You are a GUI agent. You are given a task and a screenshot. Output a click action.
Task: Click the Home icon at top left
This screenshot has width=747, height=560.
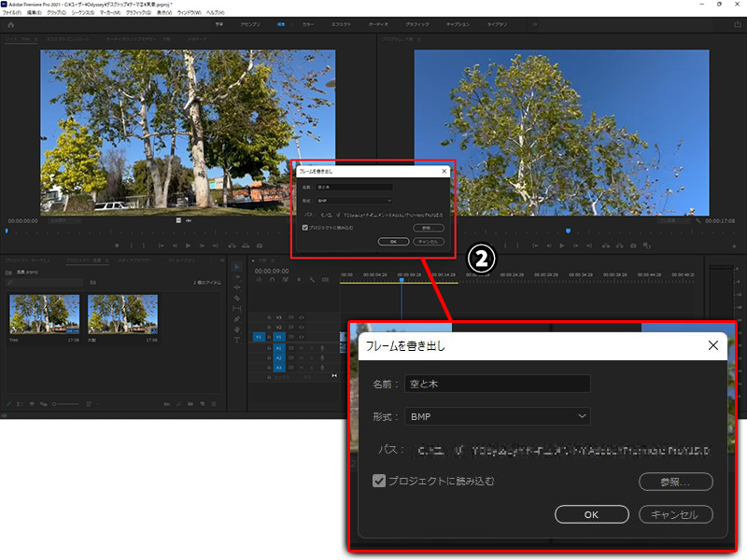10,24
